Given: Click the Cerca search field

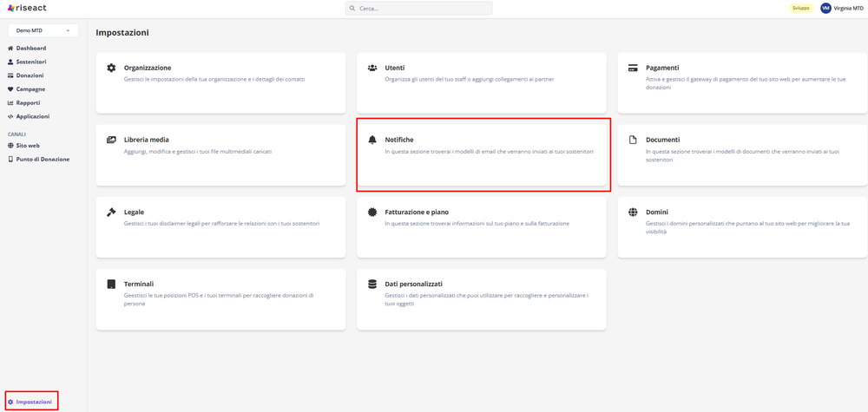Looking at the screenshot, I should 418,8.
